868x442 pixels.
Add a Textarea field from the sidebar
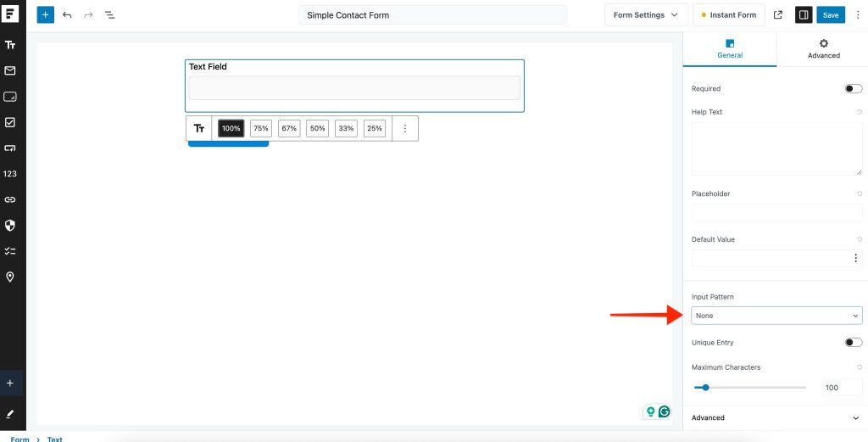10,97
